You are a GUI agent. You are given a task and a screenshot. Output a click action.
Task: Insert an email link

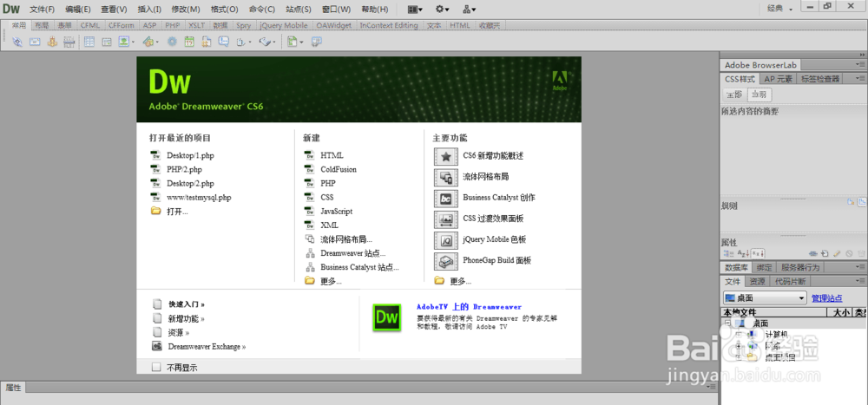click(x=35, y=42)
